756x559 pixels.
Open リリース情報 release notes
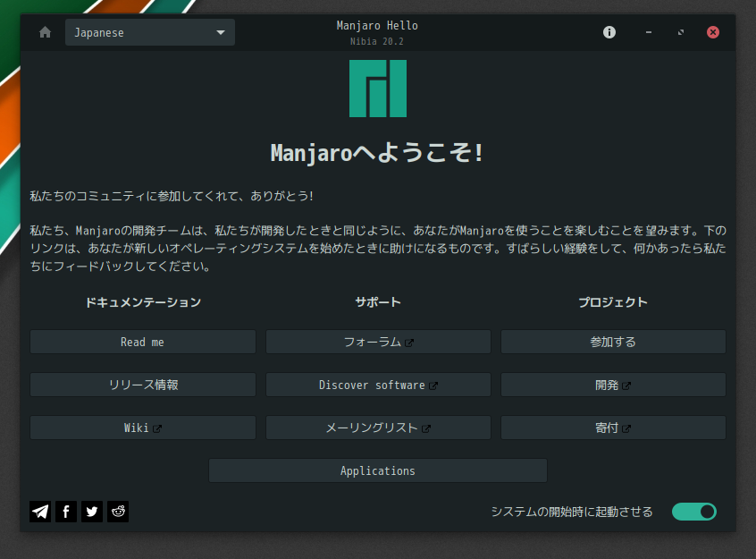tap(143, 385)
